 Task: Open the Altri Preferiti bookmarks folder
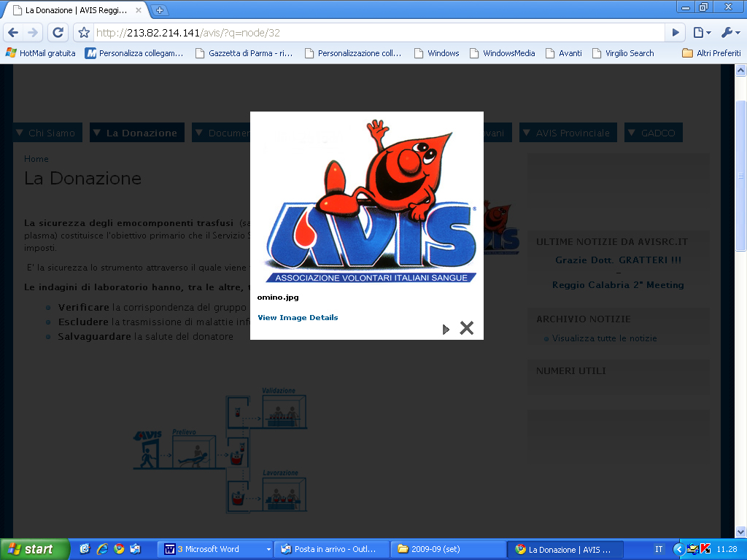click(x=712, y=53)
